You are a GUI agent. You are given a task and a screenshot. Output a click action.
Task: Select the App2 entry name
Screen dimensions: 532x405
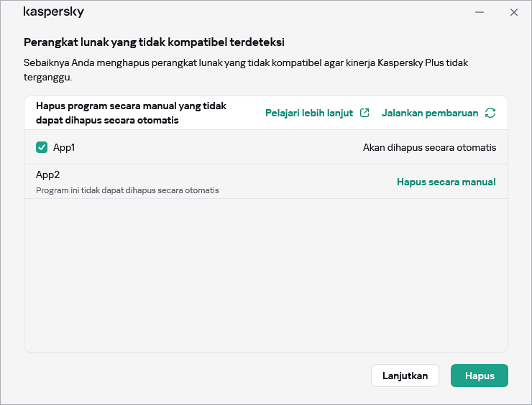(x=47, y=174)
